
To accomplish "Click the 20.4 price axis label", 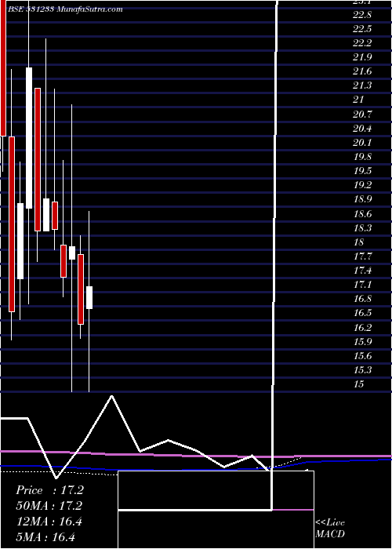I will tap(362, 129).
